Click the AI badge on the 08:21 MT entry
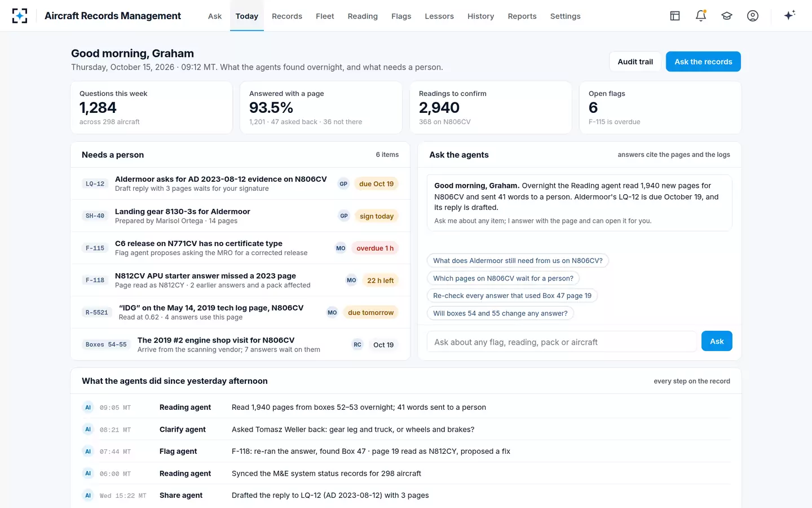This screenshot has height=508, width=812. [88, 430]
